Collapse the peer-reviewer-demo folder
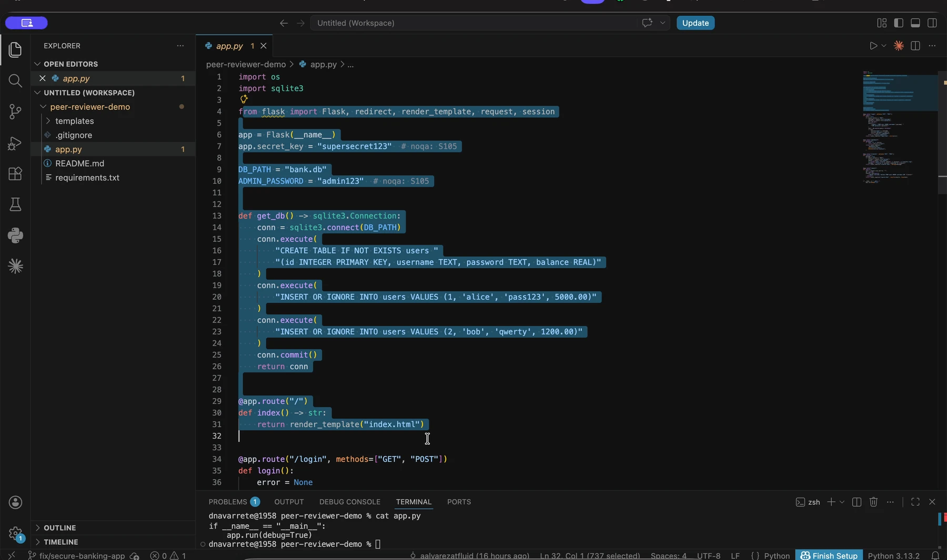947x560 pixels. (43, 107)
